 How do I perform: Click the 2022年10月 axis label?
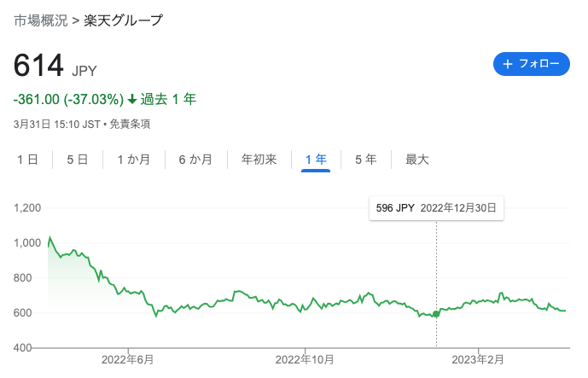click(x=305, y=360)
